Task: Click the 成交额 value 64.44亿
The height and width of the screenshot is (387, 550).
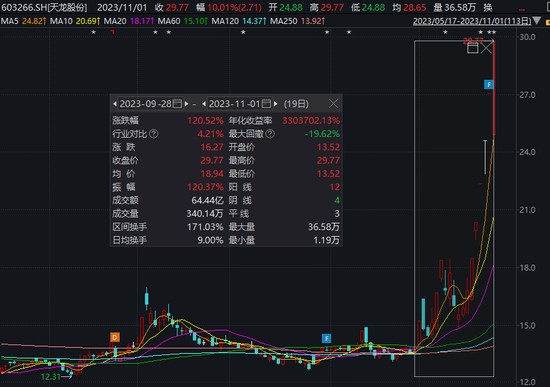Action: tap(207, 200)
